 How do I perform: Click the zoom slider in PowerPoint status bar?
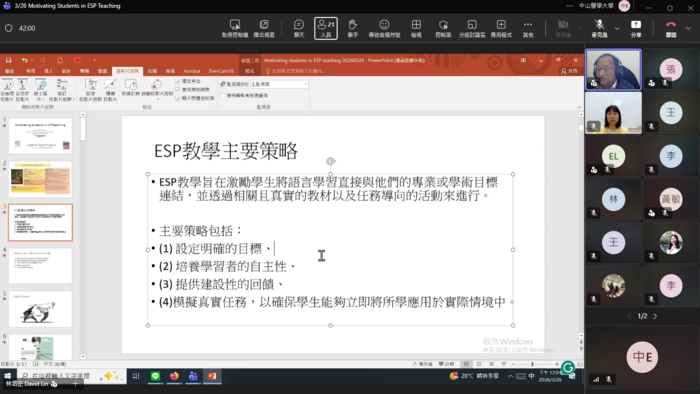point(535,364)
